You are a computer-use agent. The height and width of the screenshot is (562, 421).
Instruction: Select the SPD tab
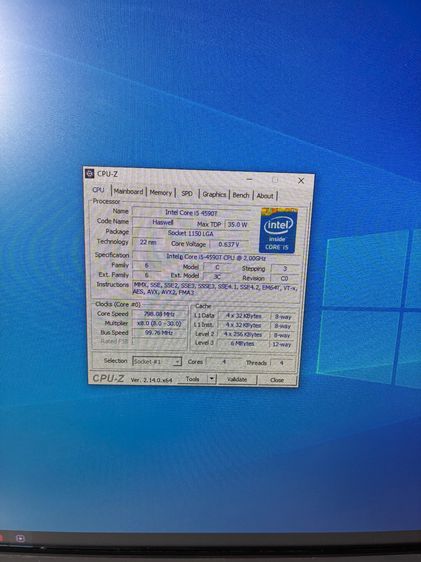(x=187, y=194)
